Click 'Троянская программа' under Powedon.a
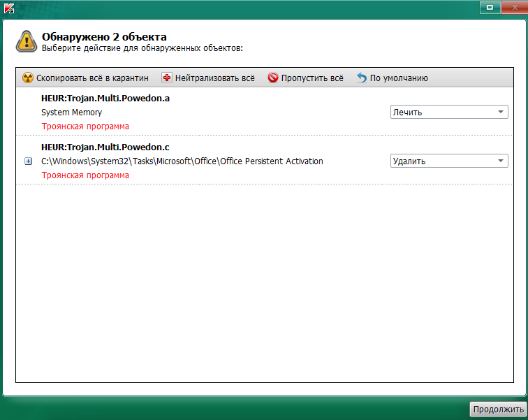Image resolution: width=528 pixels, height=420 pixels. click(x=85, y=126)
